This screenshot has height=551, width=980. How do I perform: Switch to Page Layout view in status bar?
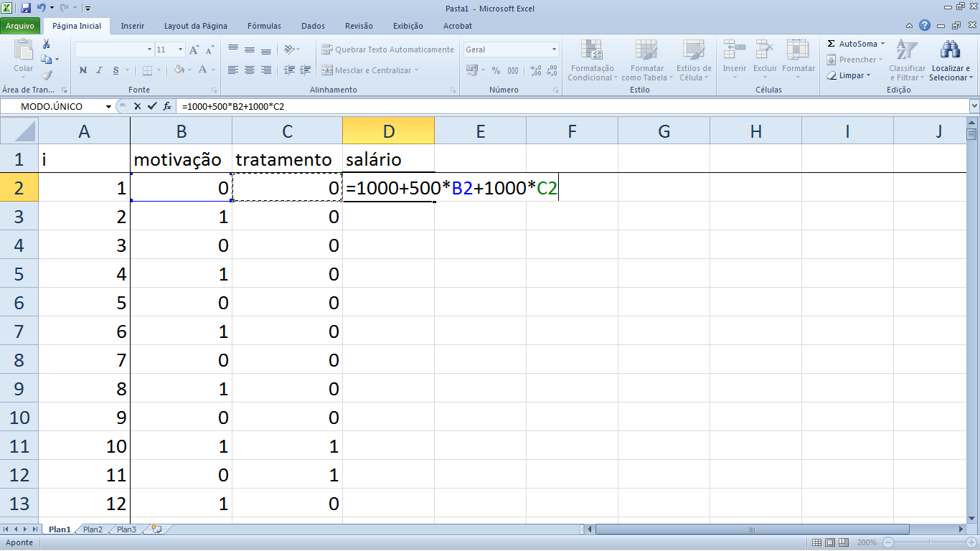pos(829,542)
